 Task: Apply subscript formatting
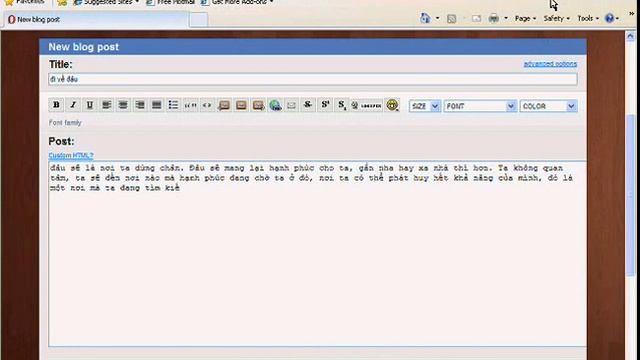(x=341, y=105)
